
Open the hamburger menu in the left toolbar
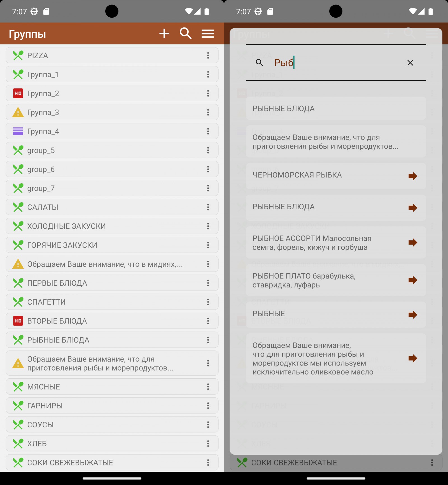click(x=207, y=34)
